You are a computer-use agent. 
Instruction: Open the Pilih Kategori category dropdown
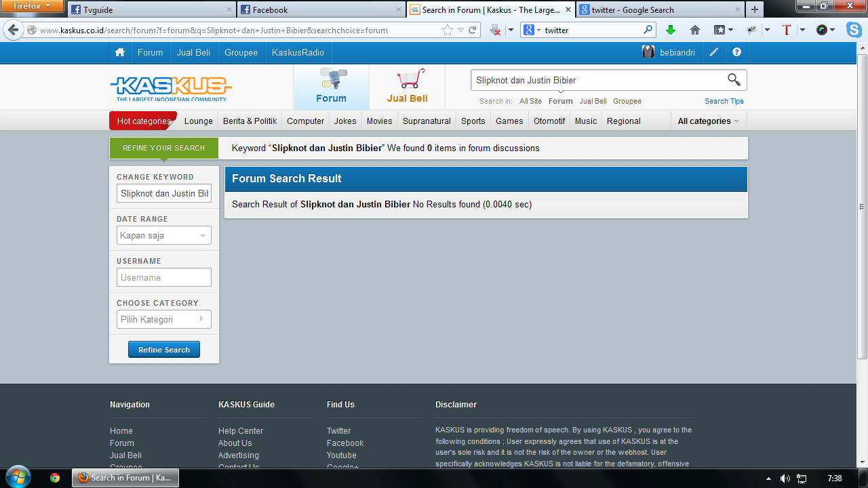(163, 319)
